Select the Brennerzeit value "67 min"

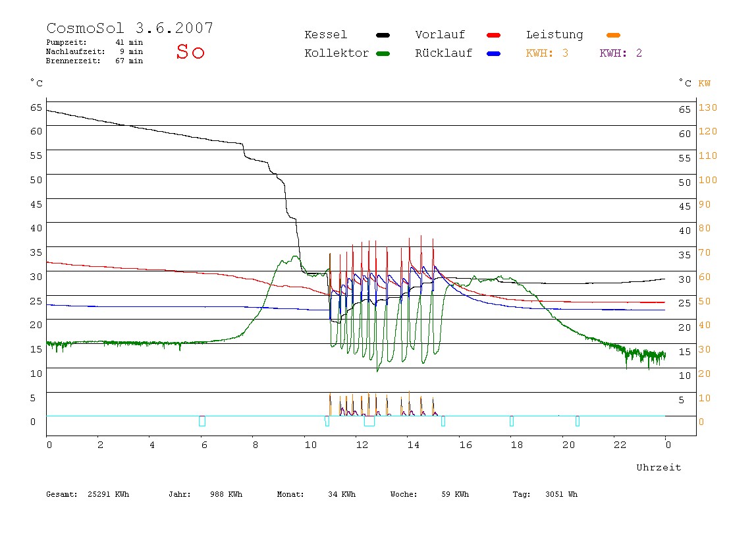coord(128,61)
